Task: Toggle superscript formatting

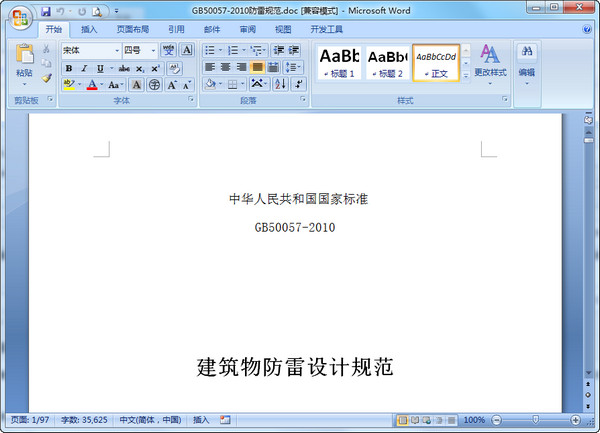Action: pos(155,68)
